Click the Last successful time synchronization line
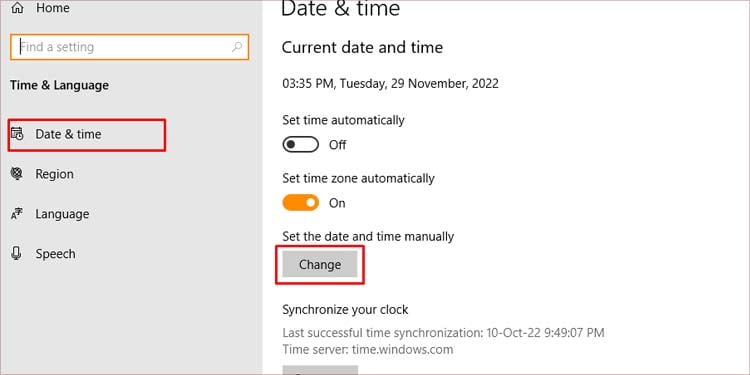This screenshot has width=750, height=375. [x=443, y=332]
